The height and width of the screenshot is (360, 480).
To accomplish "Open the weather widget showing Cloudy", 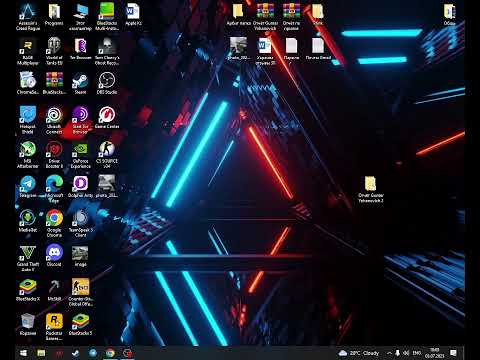I will [359, 353].
